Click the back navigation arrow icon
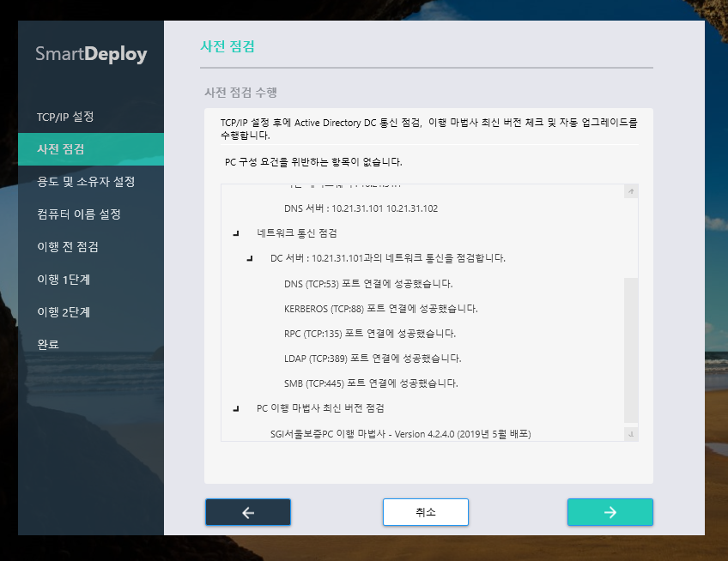 click(247, 511)
